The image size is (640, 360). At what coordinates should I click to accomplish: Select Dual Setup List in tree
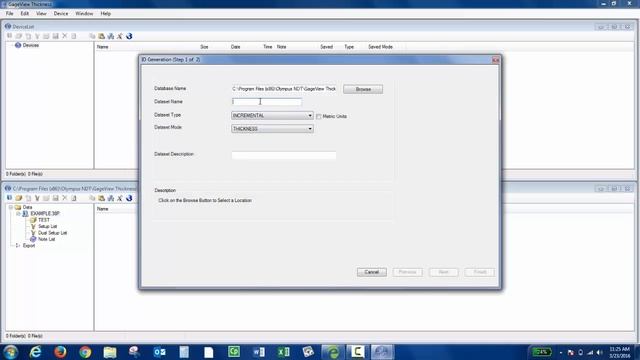[x=52, y=233]
